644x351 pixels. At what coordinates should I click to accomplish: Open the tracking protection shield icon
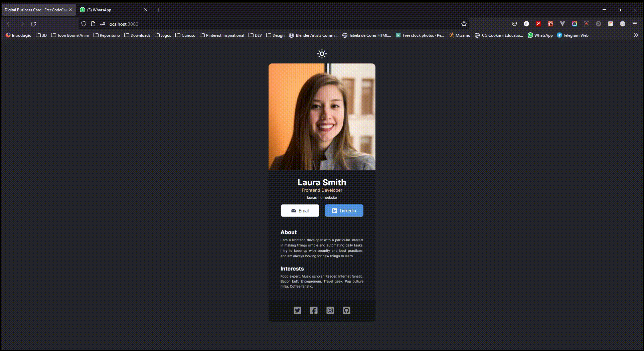(84, 24)
